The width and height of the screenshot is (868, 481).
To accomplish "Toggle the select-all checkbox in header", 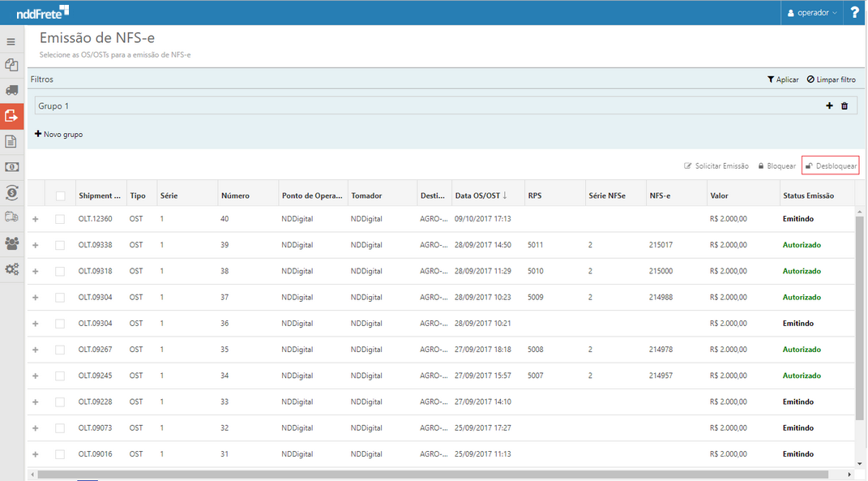I will 61,195.
